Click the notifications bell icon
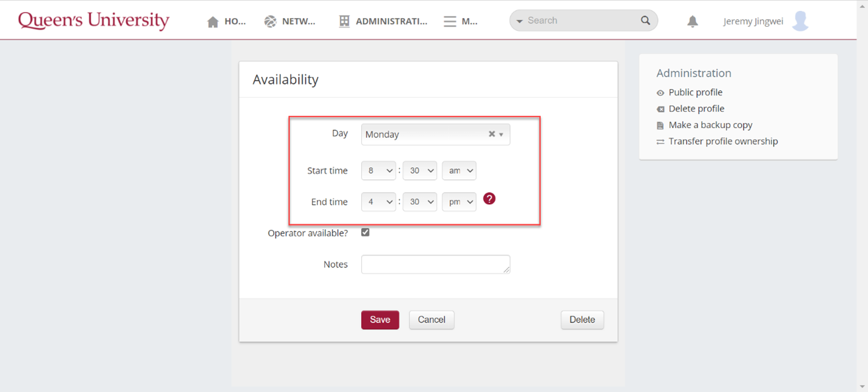Image resolution: width=868 pixels, height=392 pixels. tap(692, 21)
